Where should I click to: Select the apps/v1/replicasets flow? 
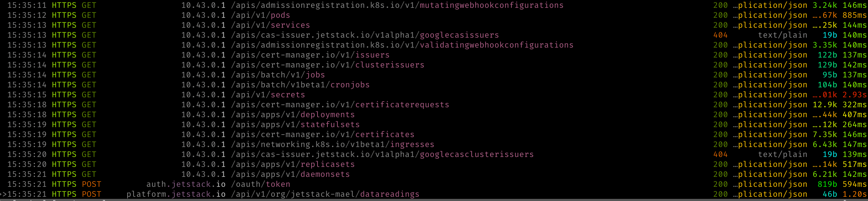(x=434, y=164)
